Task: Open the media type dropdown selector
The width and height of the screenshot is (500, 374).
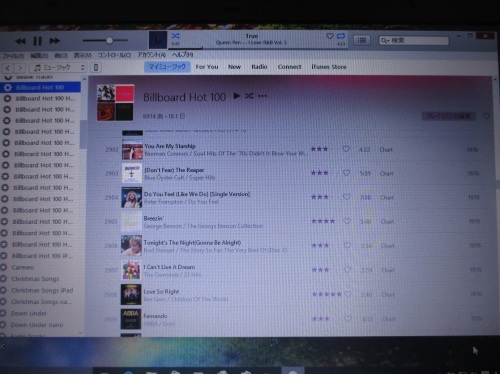Action: click(58, 68)
